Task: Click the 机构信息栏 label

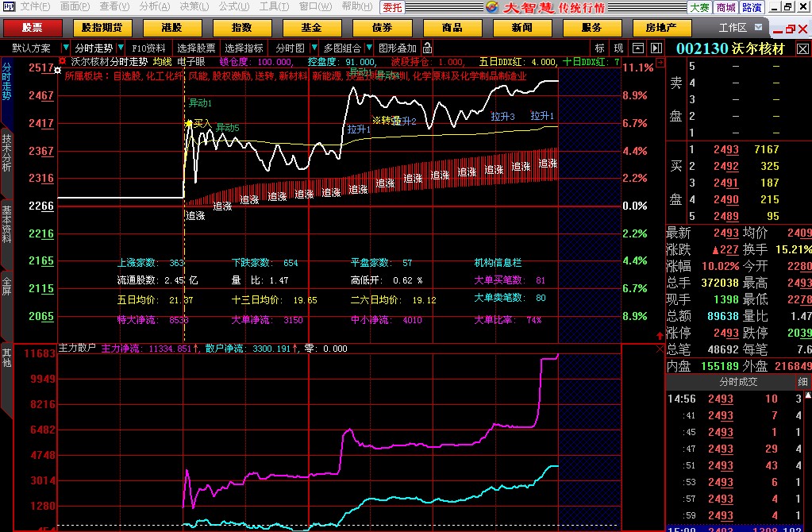Action: pos(498,263)
